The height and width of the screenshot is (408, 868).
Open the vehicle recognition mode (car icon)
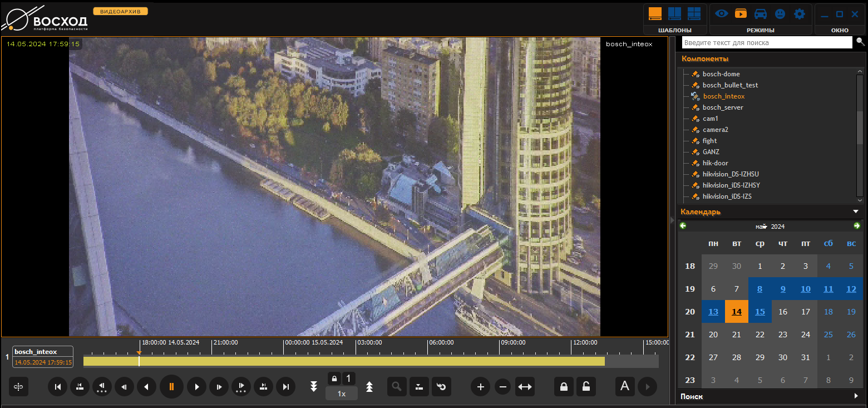coord(760,14)
